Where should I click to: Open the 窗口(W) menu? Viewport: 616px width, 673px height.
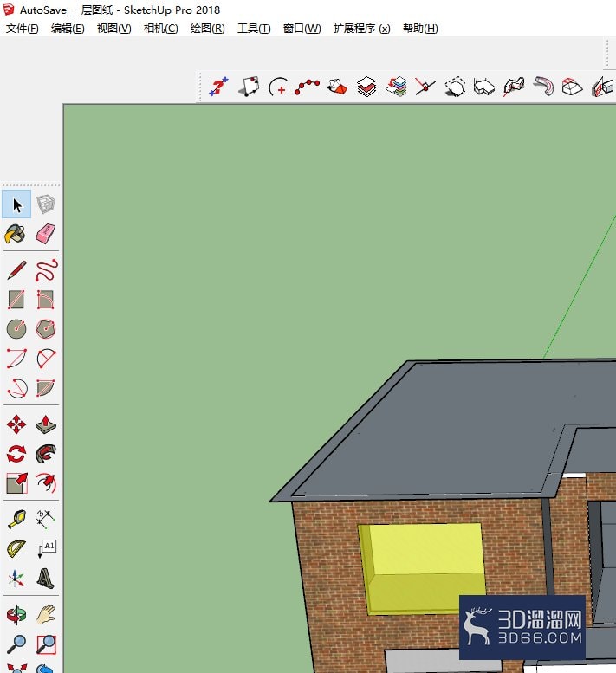pyautogui.click(x=302, y=29)
